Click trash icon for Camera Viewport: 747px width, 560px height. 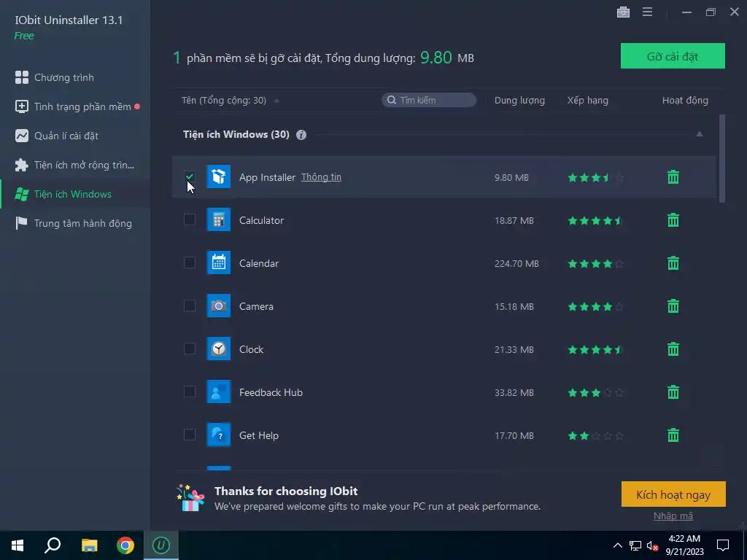[x=673, y=306]
